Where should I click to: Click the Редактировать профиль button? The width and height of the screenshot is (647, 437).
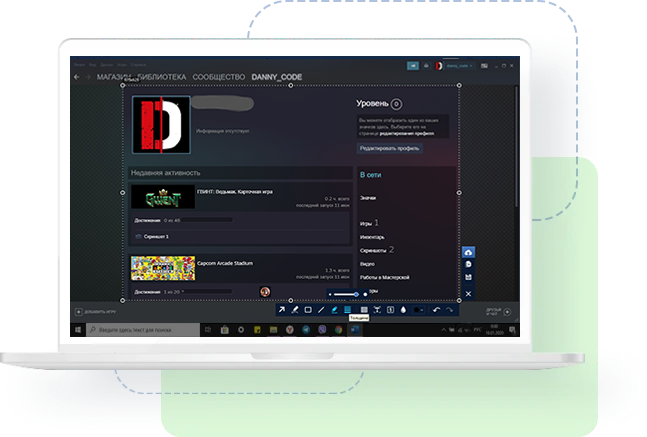click(390, 148)
